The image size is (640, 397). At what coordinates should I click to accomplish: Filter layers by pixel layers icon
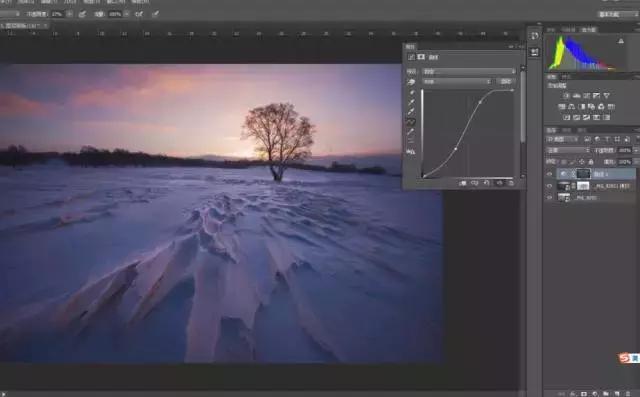click(x=587, y=140)
